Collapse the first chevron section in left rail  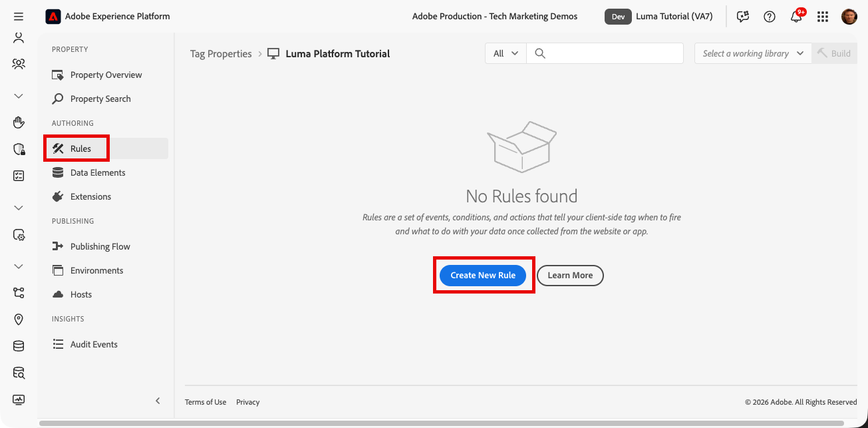19,96
